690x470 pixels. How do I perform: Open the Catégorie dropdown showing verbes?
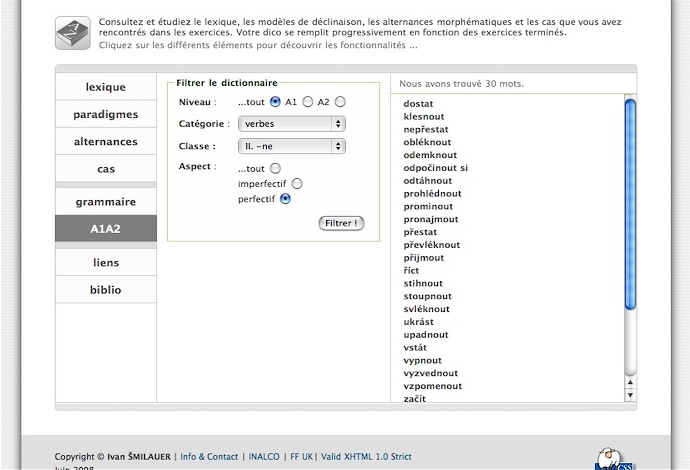[292, 124]
